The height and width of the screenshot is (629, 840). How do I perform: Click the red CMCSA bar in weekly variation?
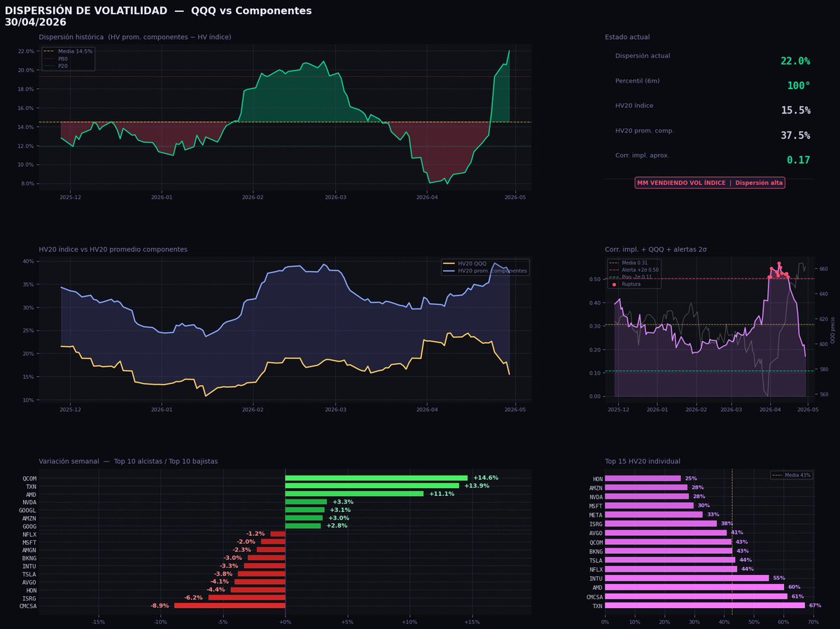(230, 606)
